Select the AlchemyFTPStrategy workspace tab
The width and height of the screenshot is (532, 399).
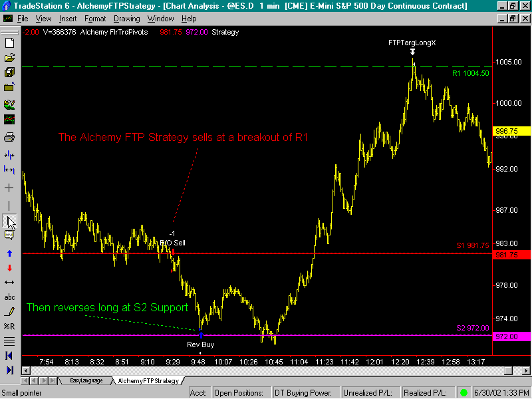[x=148, y=381]
